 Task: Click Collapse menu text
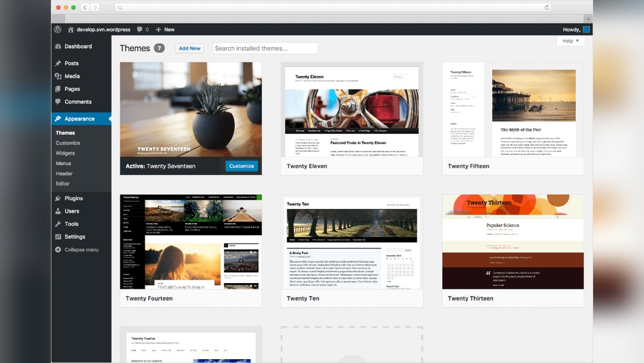(x=81, y=250)
